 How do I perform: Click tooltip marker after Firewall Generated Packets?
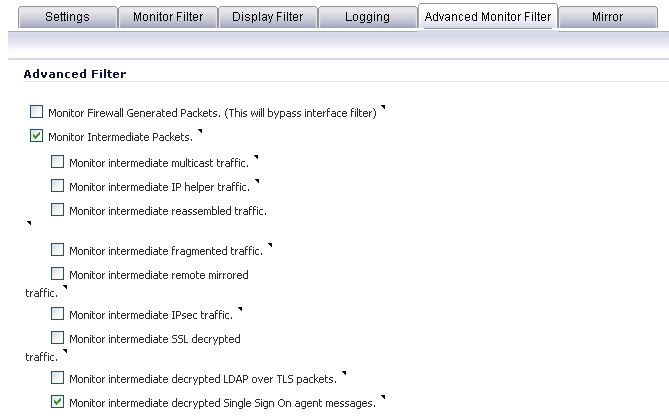[x=383, y=107]
